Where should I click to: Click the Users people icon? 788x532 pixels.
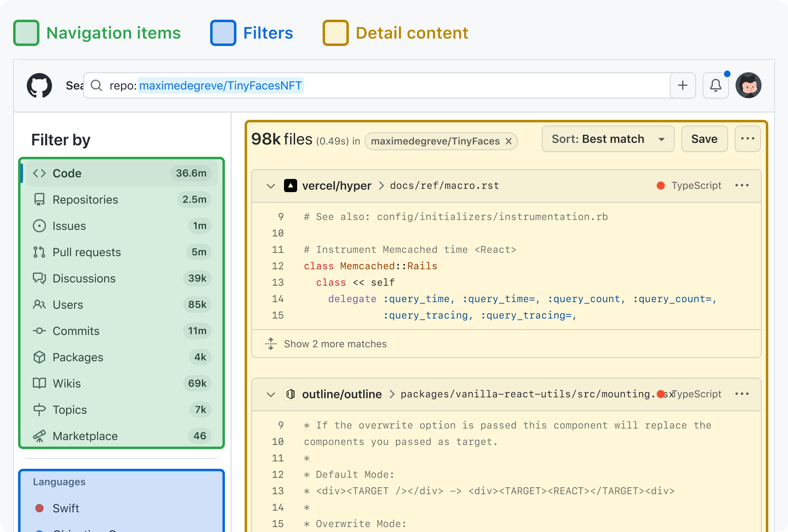pos(39,305)
